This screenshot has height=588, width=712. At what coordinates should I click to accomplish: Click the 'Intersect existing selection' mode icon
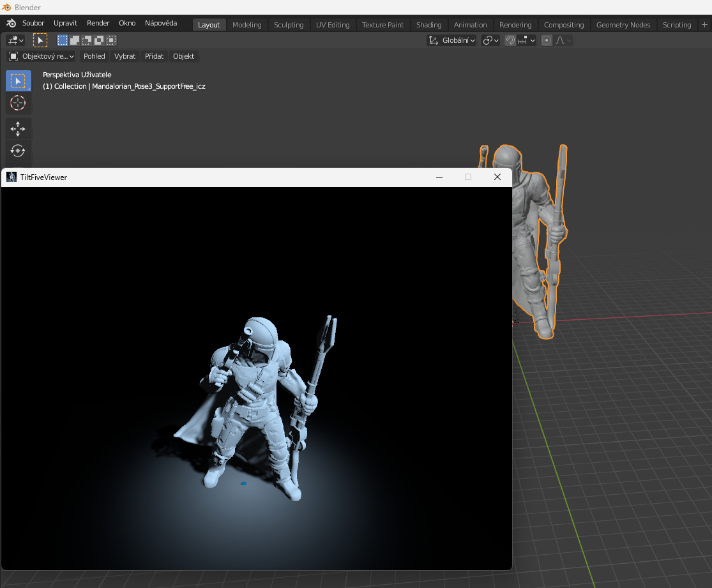(111, 40)
